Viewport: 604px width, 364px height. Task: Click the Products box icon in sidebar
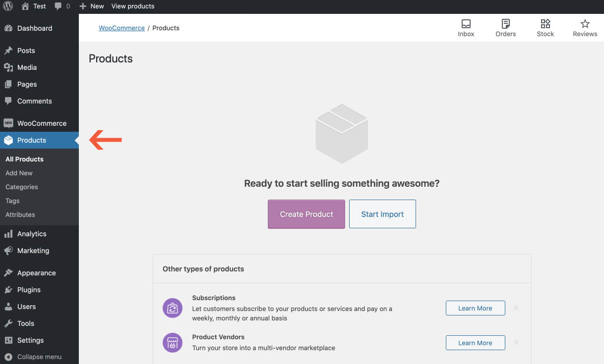(8, 140)
